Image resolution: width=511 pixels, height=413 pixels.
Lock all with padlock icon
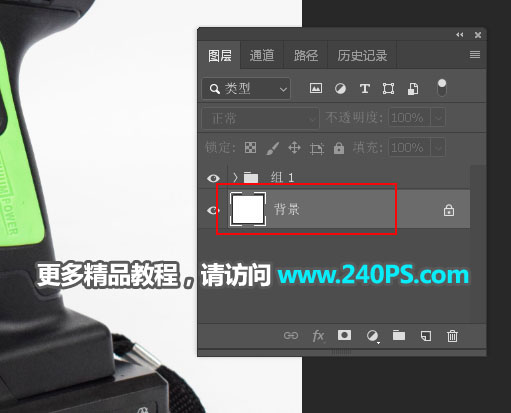click(339, 148)
